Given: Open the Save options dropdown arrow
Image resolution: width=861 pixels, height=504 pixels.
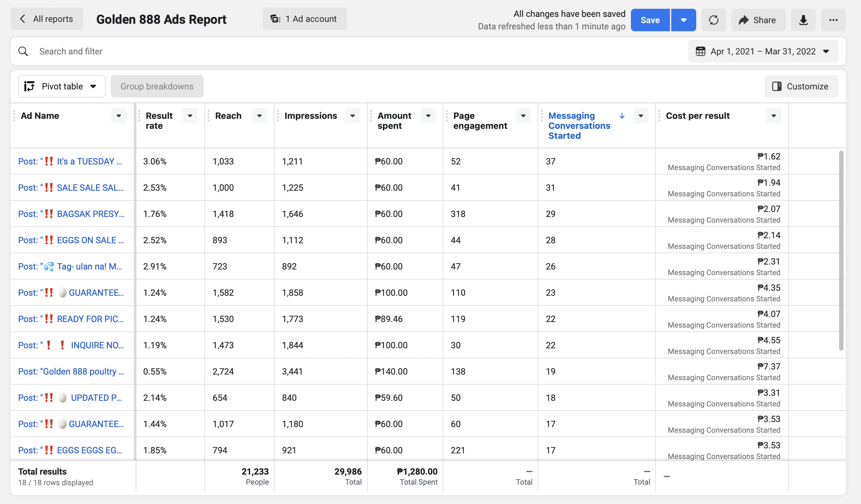Looking at the screenshot, I should tap(683, 20).
